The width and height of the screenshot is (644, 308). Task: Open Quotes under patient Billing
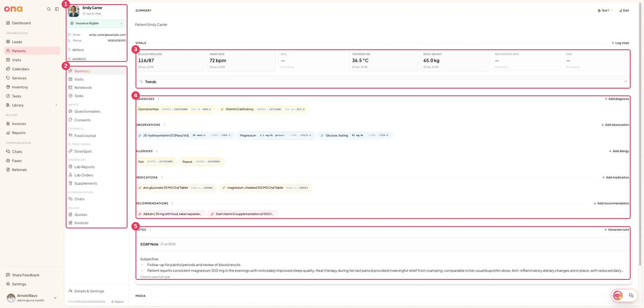pyautogui.click(x=97, y=214)
